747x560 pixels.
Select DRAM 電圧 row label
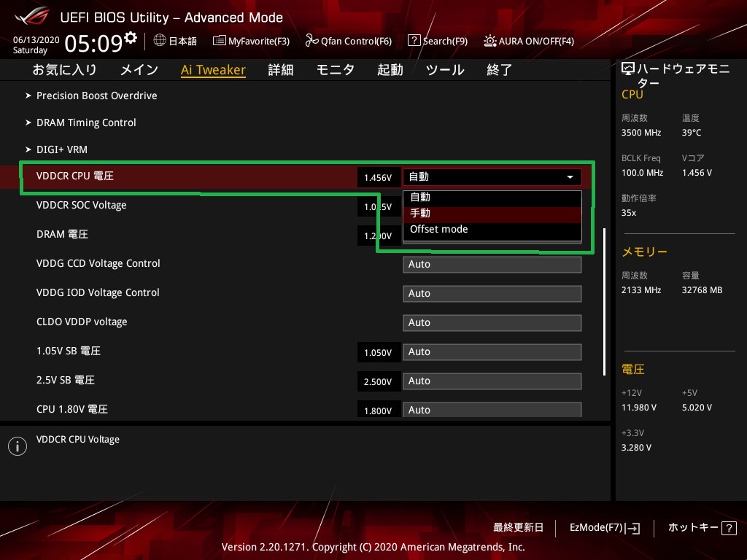[63, 234]
